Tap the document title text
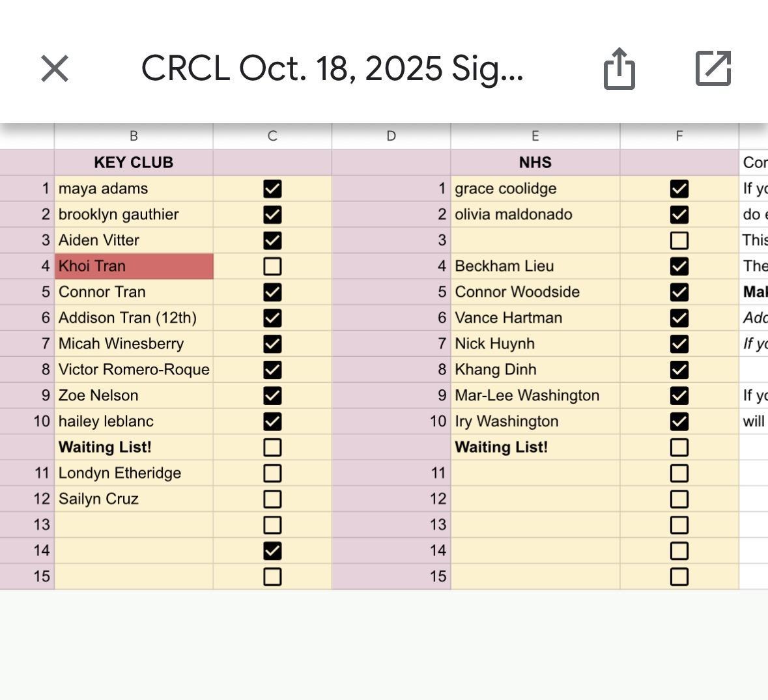Image resolution: width=768 pixels, height=700 pixels. click(332, 68)
